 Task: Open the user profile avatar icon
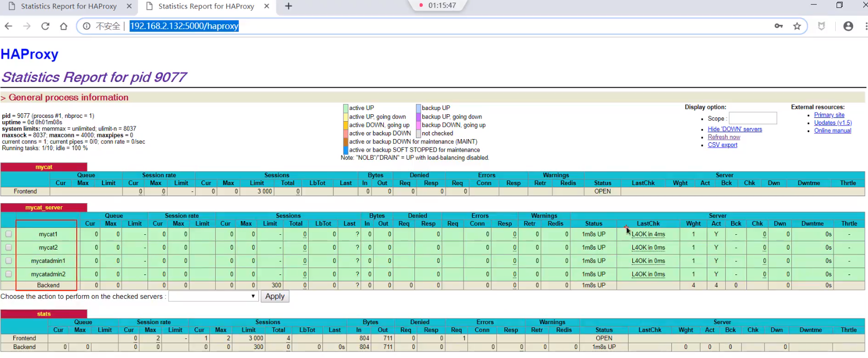tap(848, 26)
